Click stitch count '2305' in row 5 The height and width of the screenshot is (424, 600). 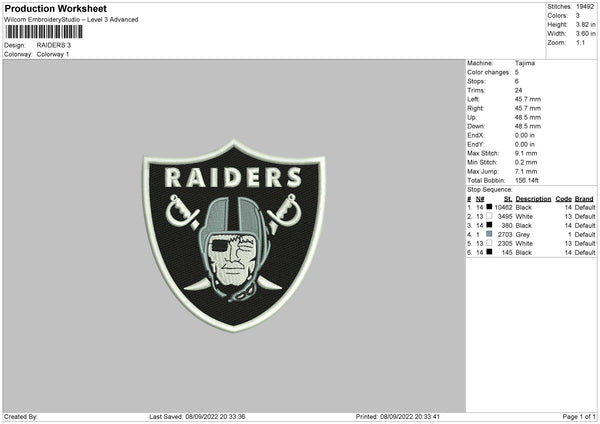[x=505, y=243]
